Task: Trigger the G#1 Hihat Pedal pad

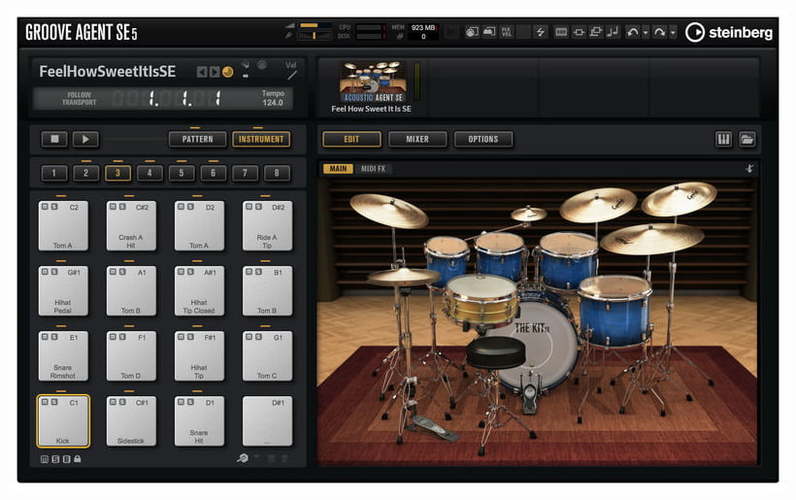Action: 63,291
